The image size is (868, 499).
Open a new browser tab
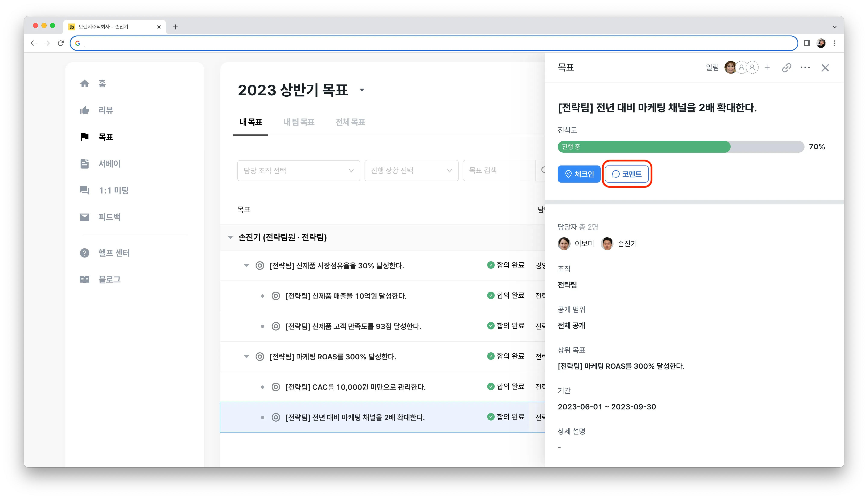[175, 27]
